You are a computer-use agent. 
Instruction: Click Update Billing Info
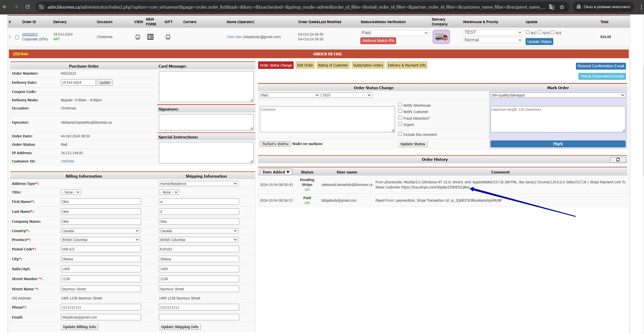click(80, 327)
